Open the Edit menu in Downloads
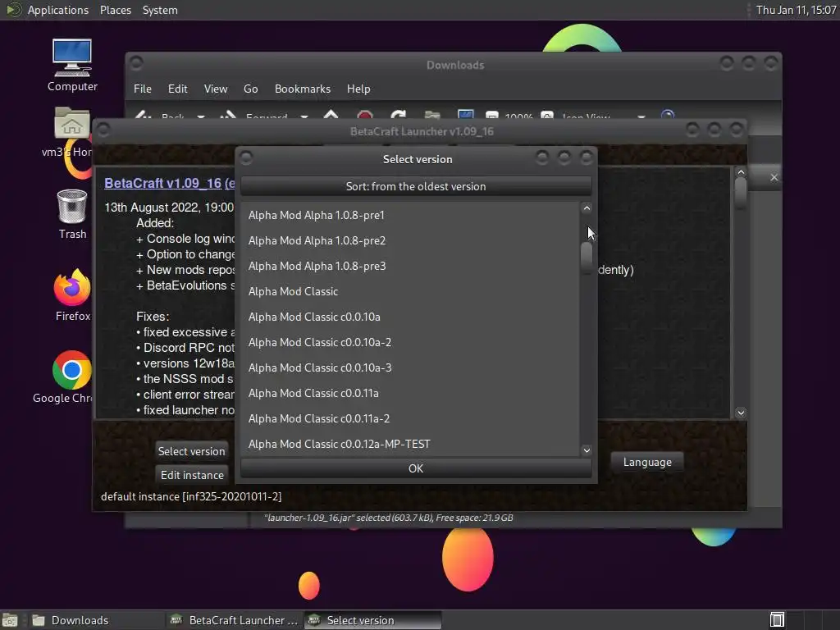 point(177,89)
